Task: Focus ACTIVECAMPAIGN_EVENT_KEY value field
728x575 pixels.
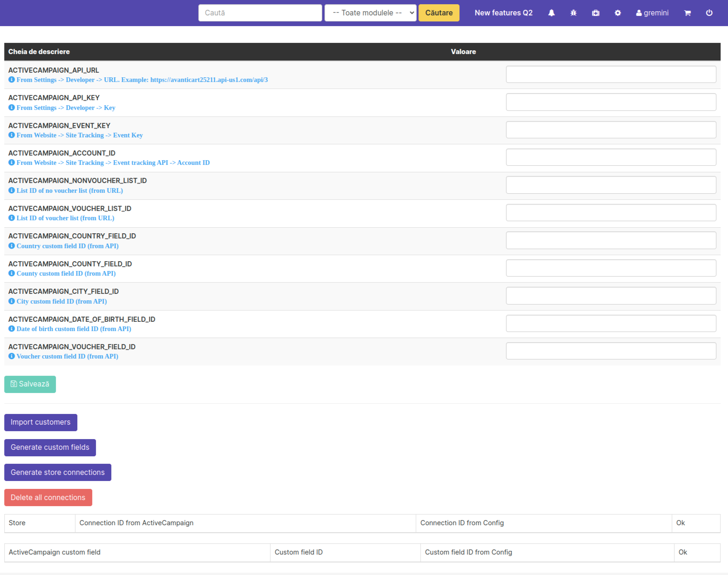Action: [x=611, y=130]
